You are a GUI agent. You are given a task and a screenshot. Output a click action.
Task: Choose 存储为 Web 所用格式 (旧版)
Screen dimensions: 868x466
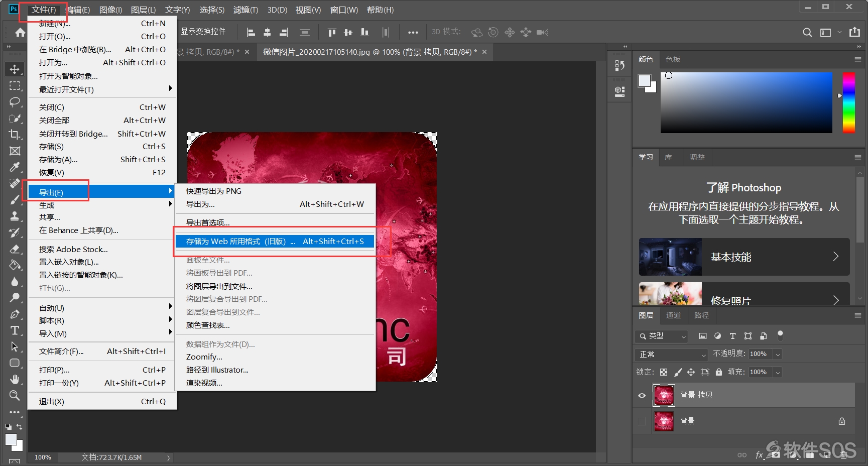click(275, 241)
